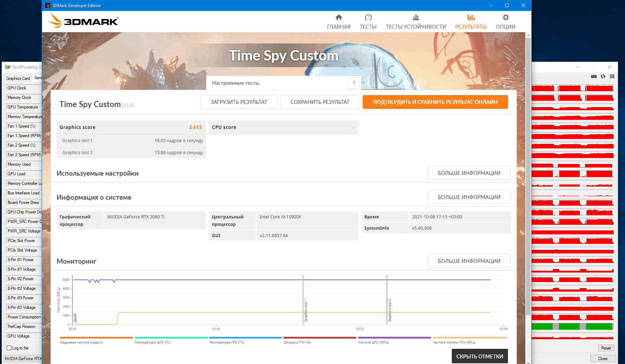The width and height of the screenshot is (625, 364).
Task: Click the scrollbar up arrow in 3DMark
Action: click(528, 35)
